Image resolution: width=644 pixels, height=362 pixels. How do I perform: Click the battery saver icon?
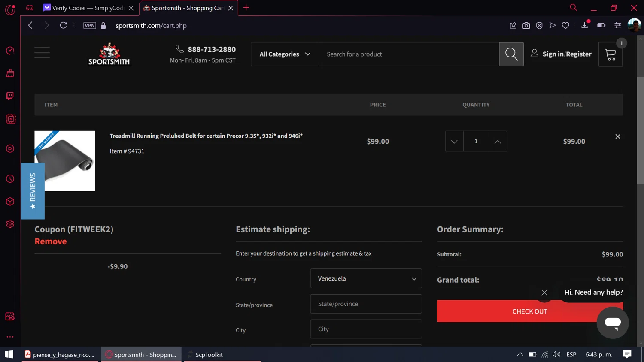pyautogui.click(x=601, y=25)
